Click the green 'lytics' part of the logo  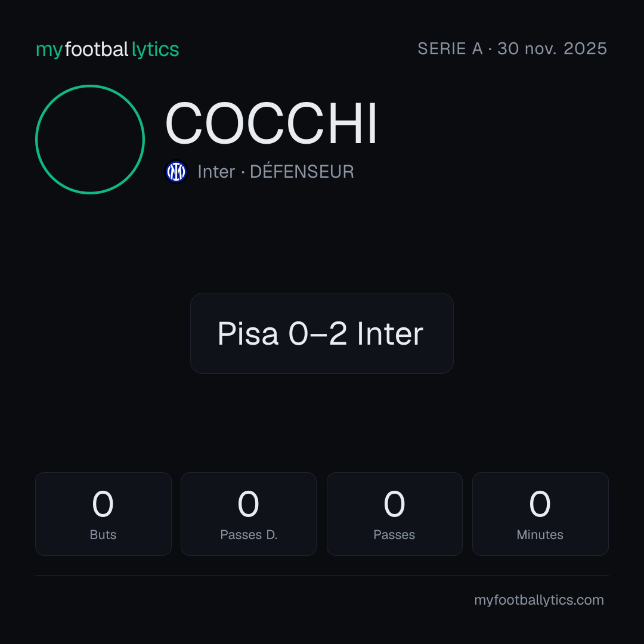pos(155,49)
